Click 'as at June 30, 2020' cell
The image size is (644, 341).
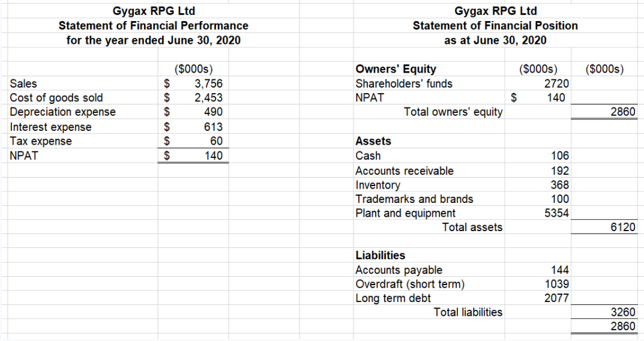click(x=495, y=40)
